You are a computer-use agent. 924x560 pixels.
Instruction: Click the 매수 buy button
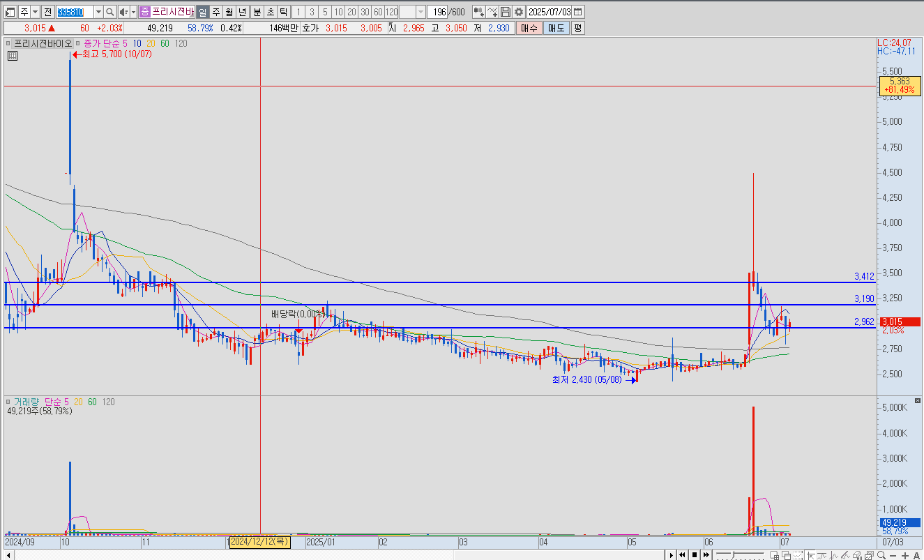pyautogui.click(x=529, y=28)
